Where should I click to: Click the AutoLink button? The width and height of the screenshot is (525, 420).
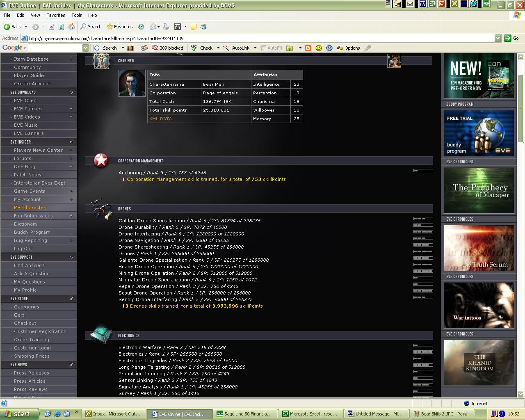coord(237,48)
